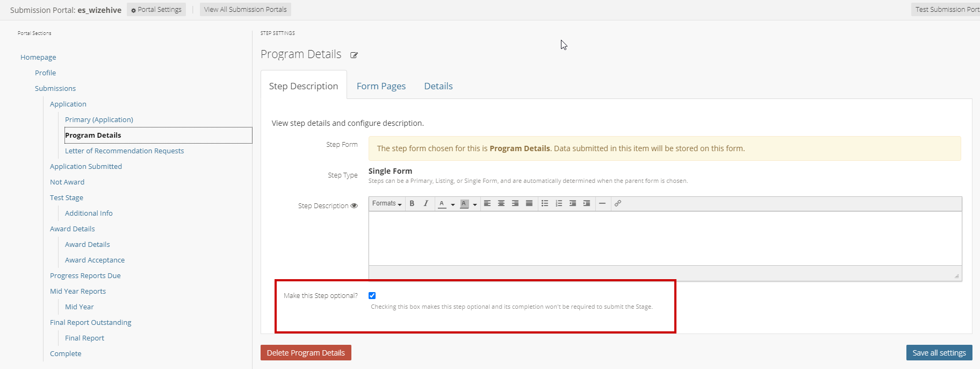This screenshot has height=369, width=980.
Task: Select Program Details in the sidebar
Action: pyautogui.click(x=158, y=135)
